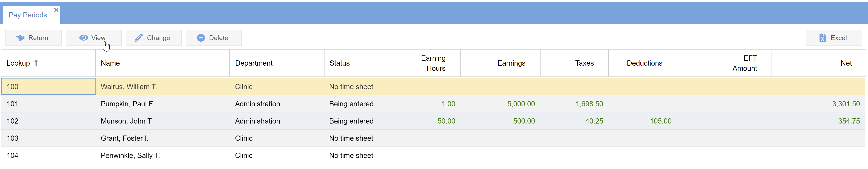Screen dimensions: 868x169
Task: Select the Periwinkle, Sally T. row
Action: tap(130, 155)
